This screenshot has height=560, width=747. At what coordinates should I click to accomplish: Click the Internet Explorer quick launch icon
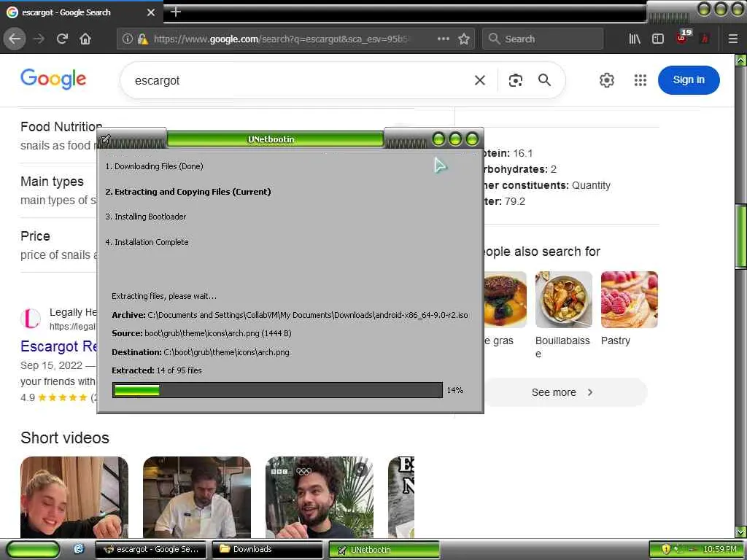click(x=79, y=549)
